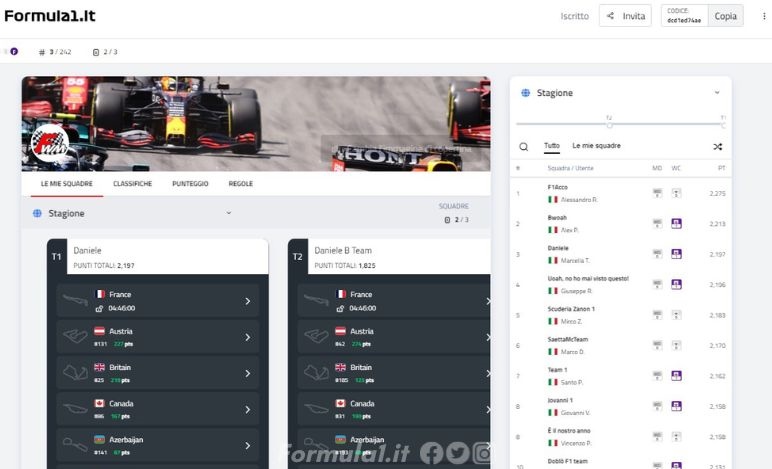
Task: Expand Stagione dropdown in leaderboard panel
Action: tap(717, 93)
